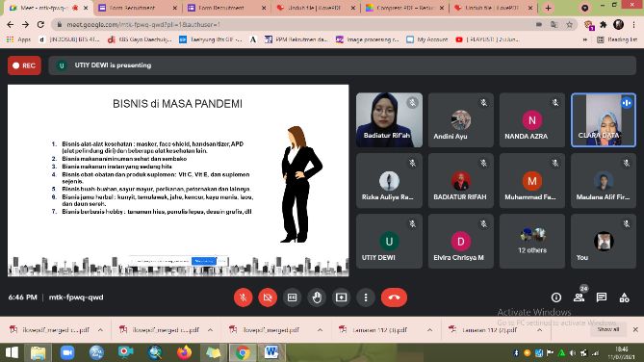The height and width of the screenshot is (362, 644).
Task: Open the Windows Start menu
Action: click(x=12, y=352)
